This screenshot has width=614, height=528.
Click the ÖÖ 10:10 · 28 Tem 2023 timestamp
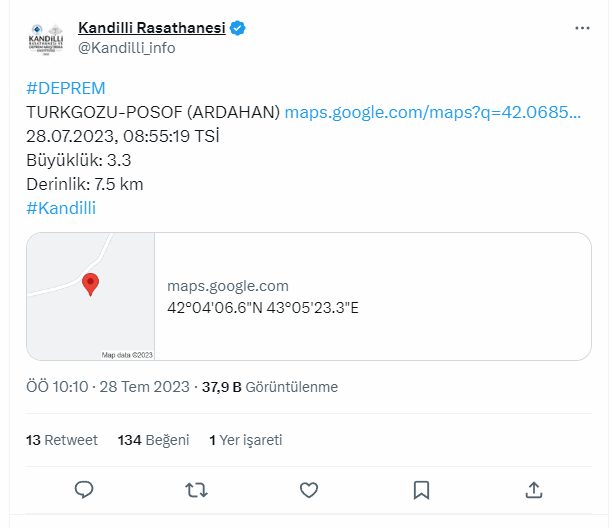point(108,387)
